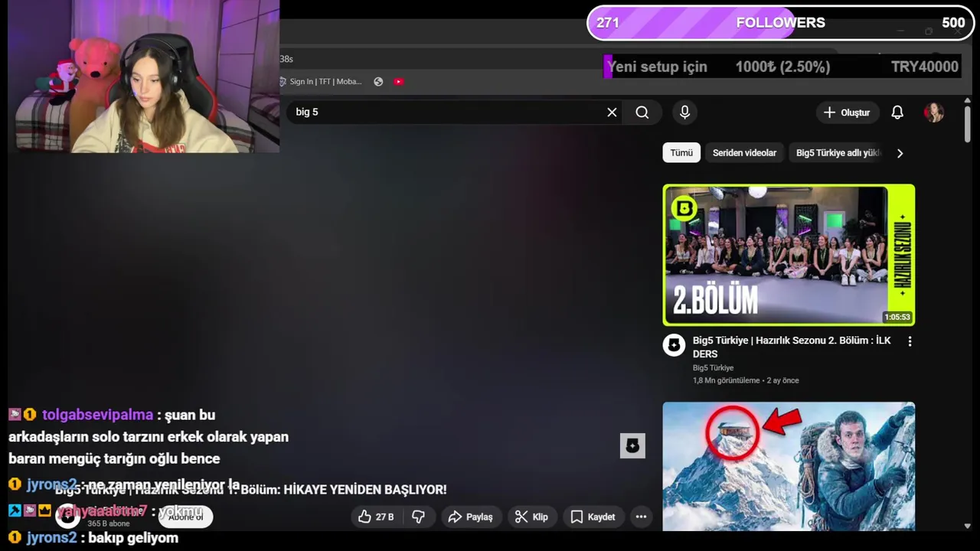Select the Tümü filter chip
Viewport: 980px width, 551px height.
(681, 153)
